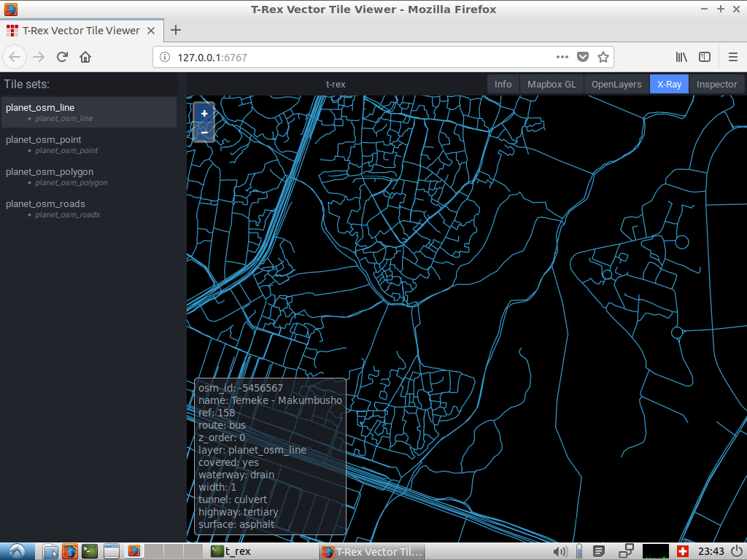This screenshot has height=560, width=747.
Task: Open the page actions three-dot menu
Action: [562, 57]
